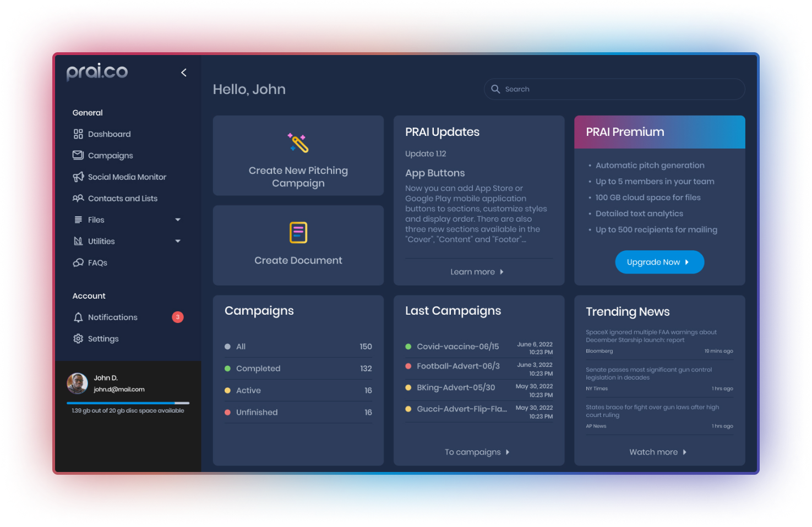Select the Completed campaigns row
This screenshot has width=812, height=527.
click(x=298, y=369)
